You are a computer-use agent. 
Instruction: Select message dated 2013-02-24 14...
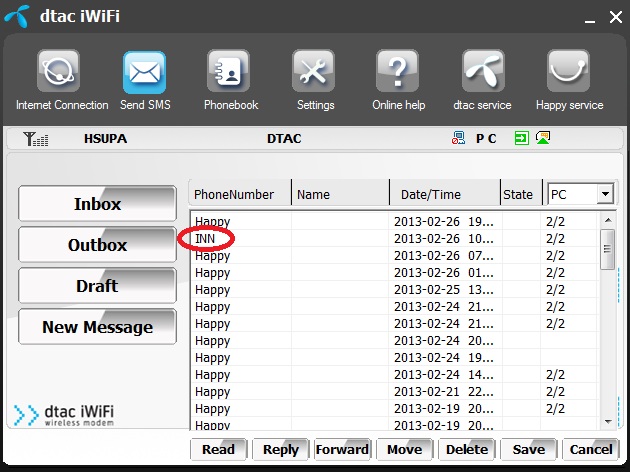(394, 374)
